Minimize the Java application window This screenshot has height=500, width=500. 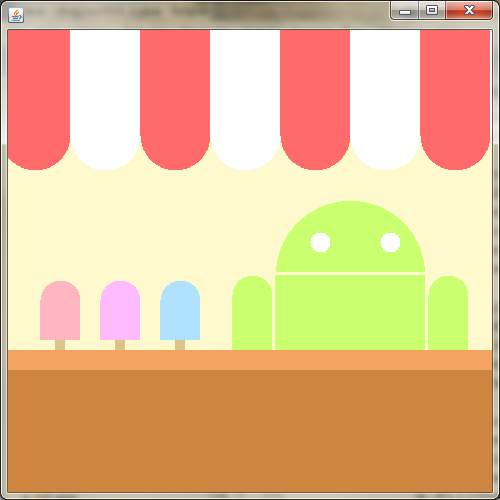(x=405, y=11)
